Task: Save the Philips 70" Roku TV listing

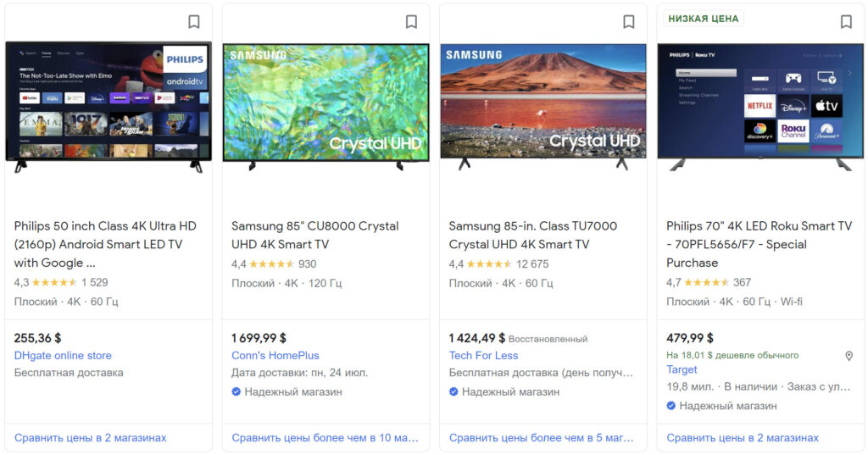Action: click(x=846, y=22)
